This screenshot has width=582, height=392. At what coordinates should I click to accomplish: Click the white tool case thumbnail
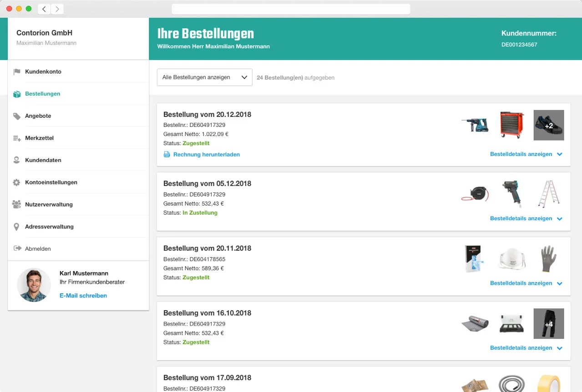tap(512, 324)
